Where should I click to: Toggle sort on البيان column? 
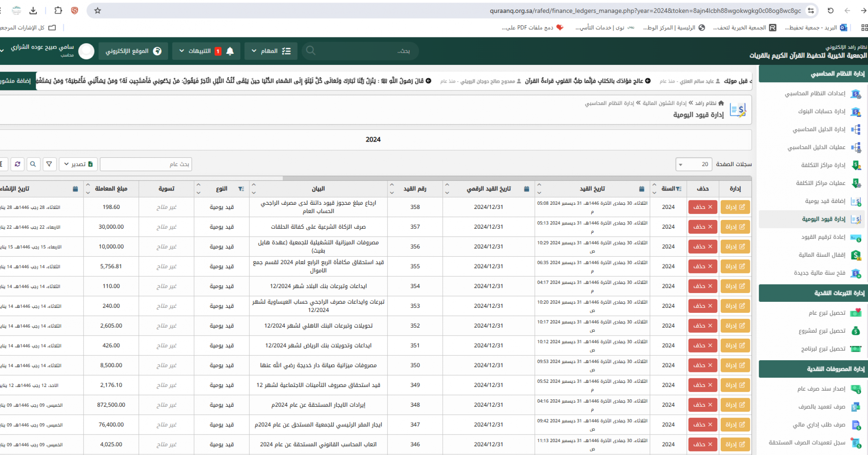[254, 189]
